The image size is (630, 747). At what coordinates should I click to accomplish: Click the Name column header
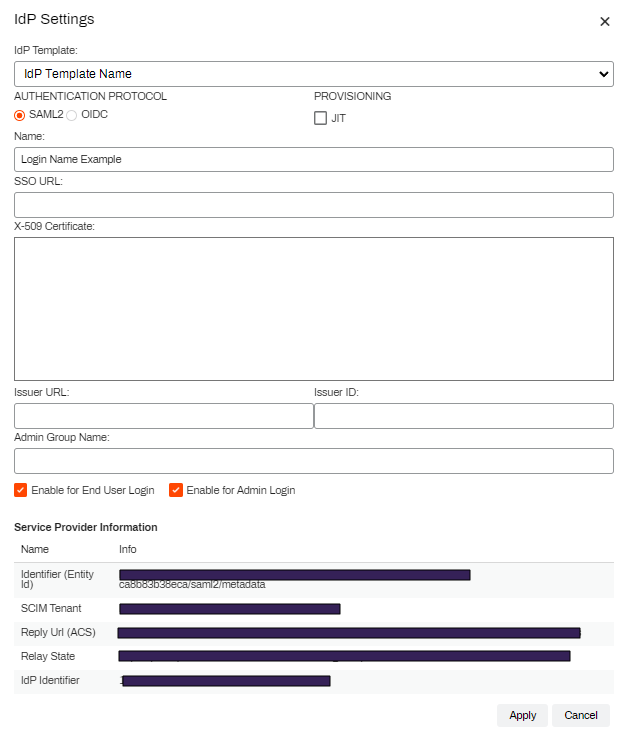pyautogui.click(x=35, y=549)
